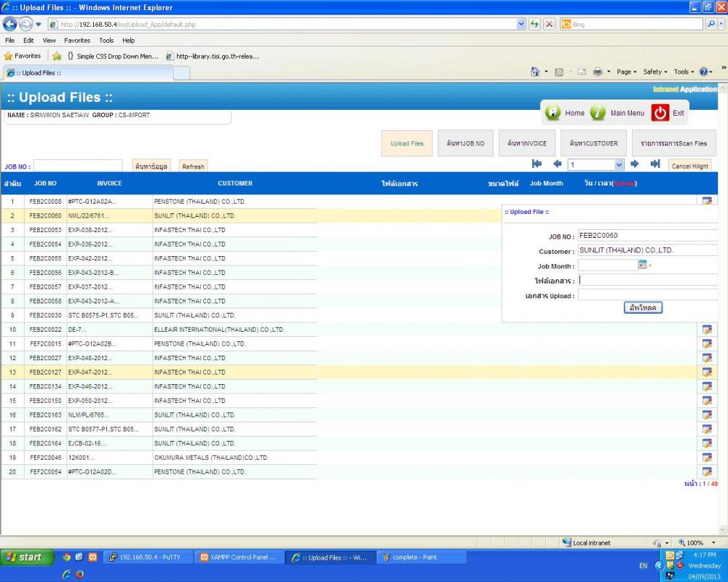Switch to the ค้นหาINVOICE tab
Screen dimensions: 728x582
527,143
